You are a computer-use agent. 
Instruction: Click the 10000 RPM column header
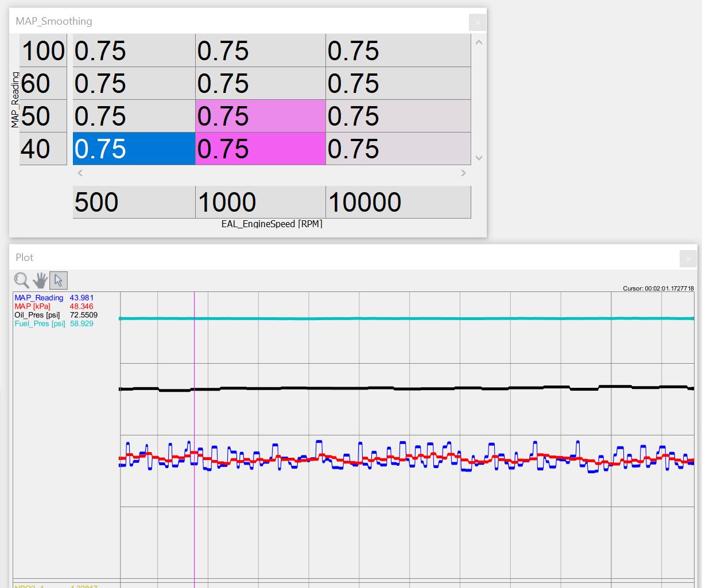[x=398, y=202]
